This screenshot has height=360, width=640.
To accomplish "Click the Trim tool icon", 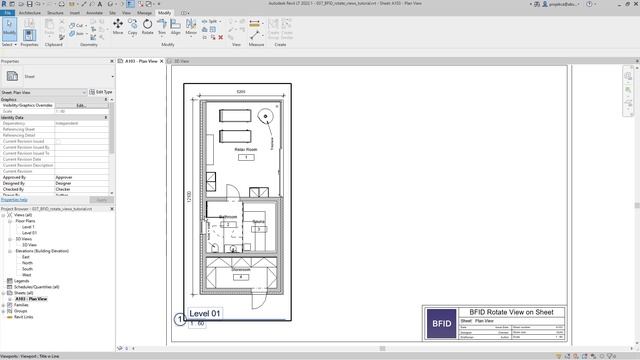I will pos(162,24).
